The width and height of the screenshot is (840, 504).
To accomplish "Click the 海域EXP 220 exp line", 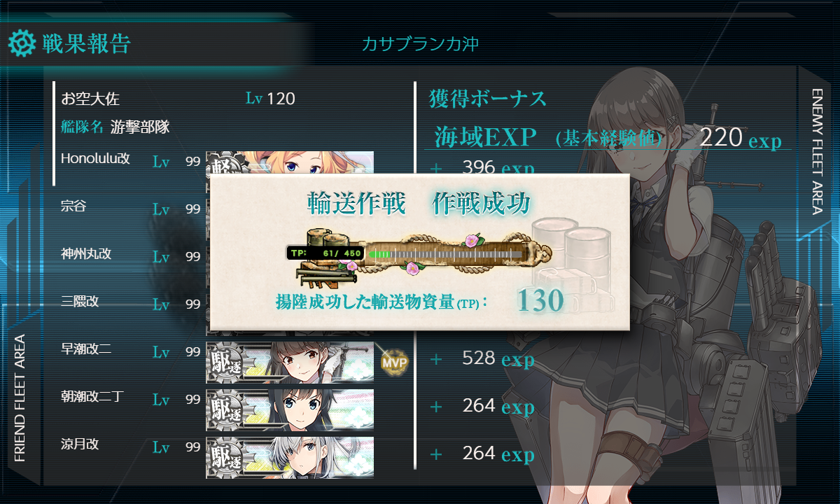I will coord(608,136).
